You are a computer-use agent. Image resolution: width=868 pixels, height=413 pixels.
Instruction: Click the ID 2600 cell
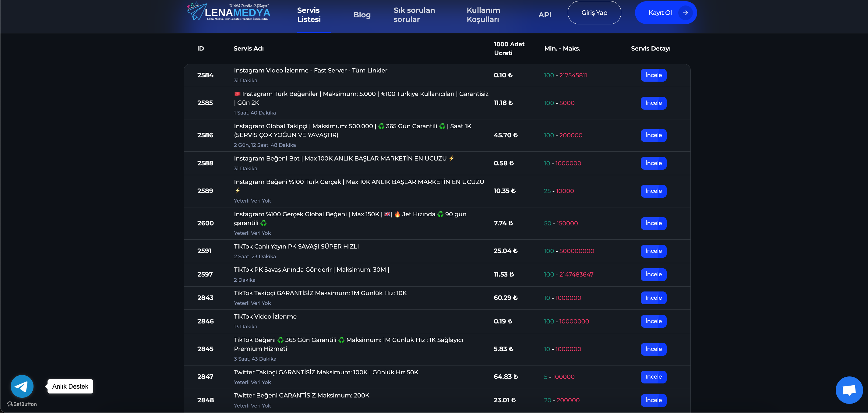coord(205,223)
